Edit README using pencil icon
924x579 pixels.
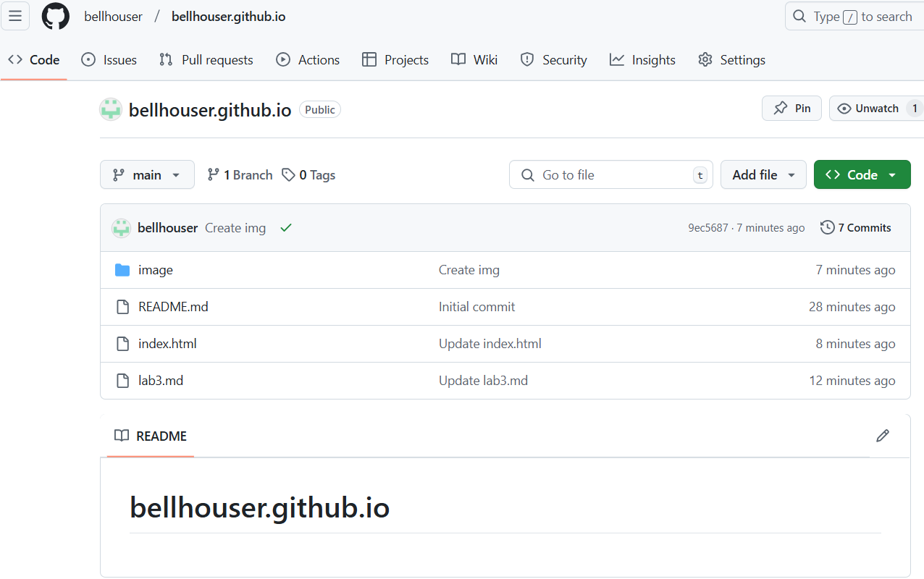pyautogui.click(x=882, y=436)
